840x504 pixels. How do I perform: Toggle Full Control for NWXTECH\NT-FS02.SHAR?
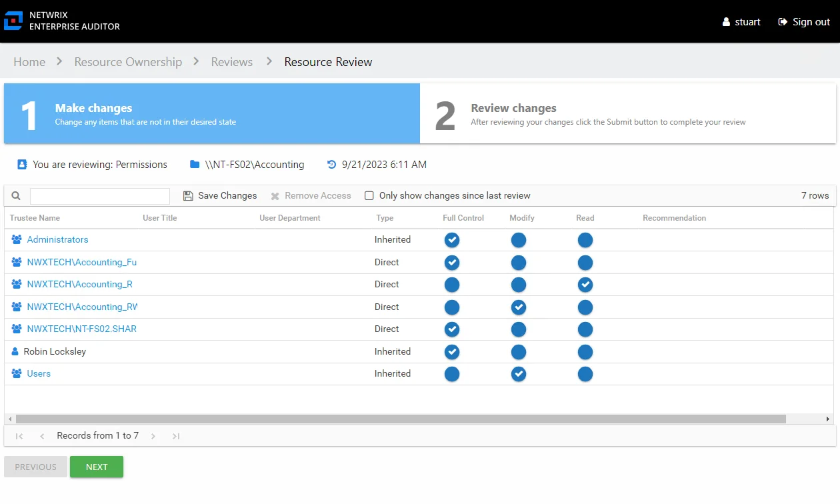tap(452, 329)
